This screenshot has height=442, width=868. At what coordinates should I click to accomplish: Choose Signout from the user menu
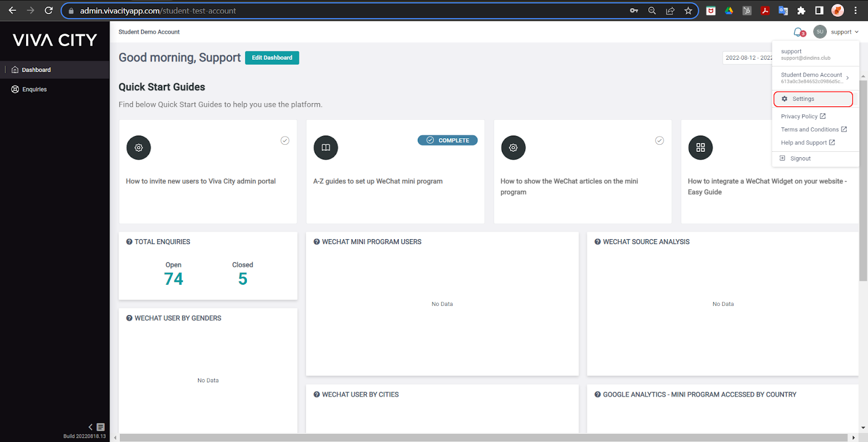click(795, 158)
